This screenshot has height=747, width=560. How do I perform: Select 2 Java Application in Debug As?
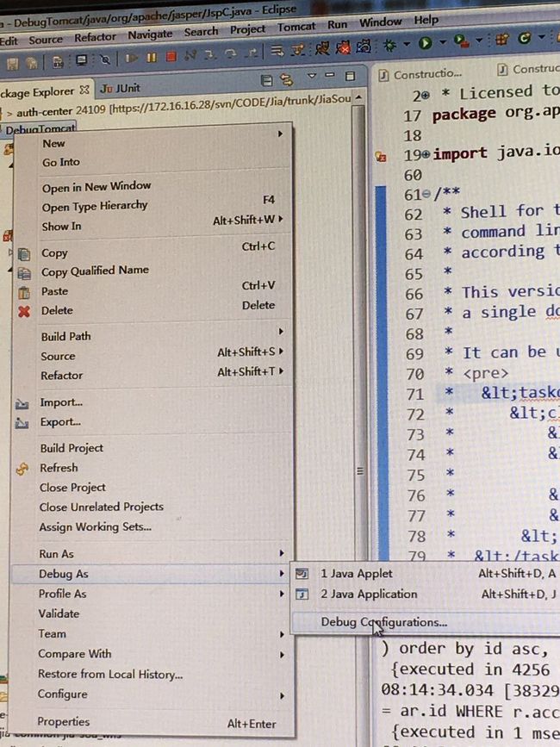coord(426,594)
